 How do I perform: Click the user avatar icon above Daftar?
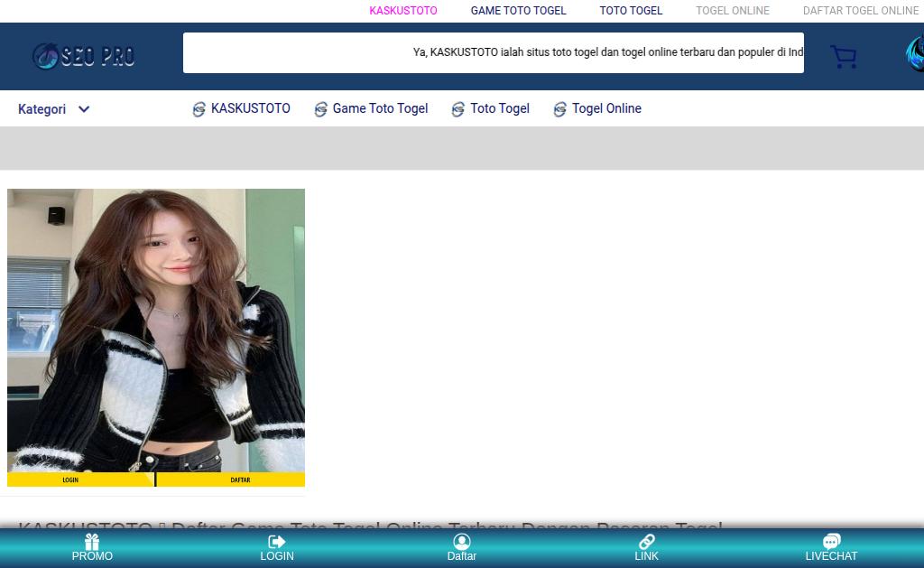tap(461, 542)
